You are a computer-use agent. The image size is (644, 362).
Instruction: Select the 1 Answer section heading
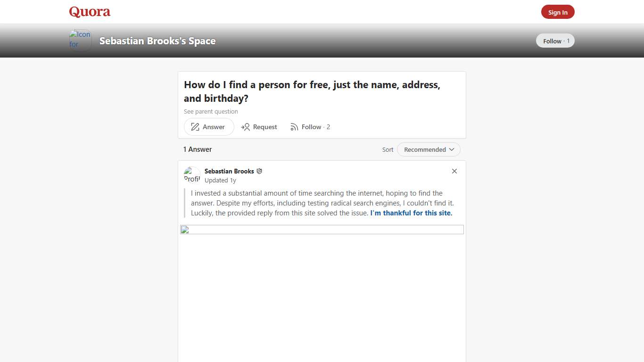(x=197, y=149)
